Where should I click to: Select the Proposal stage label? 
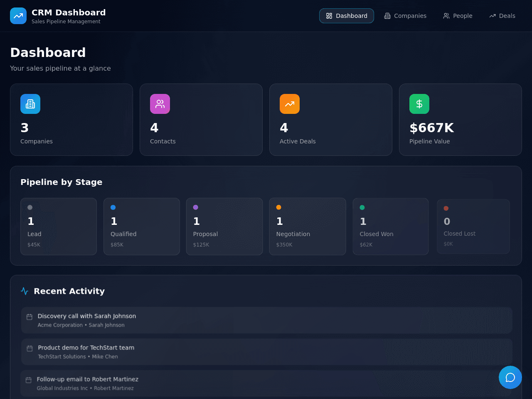tap(205, 234)
